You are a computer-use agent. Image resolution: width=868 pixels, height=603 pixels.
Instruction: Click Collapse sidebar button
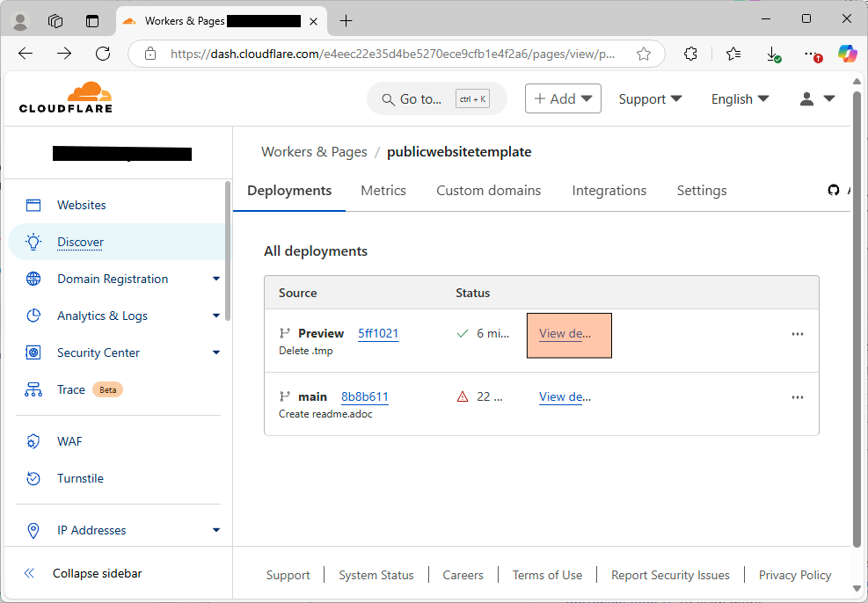click(x=97, y=573)
